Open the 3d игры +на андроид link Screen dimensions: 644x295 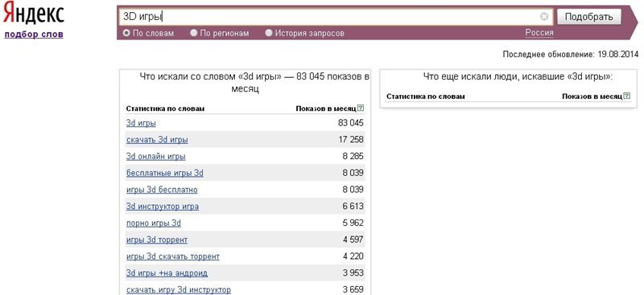tap(167, 272)
